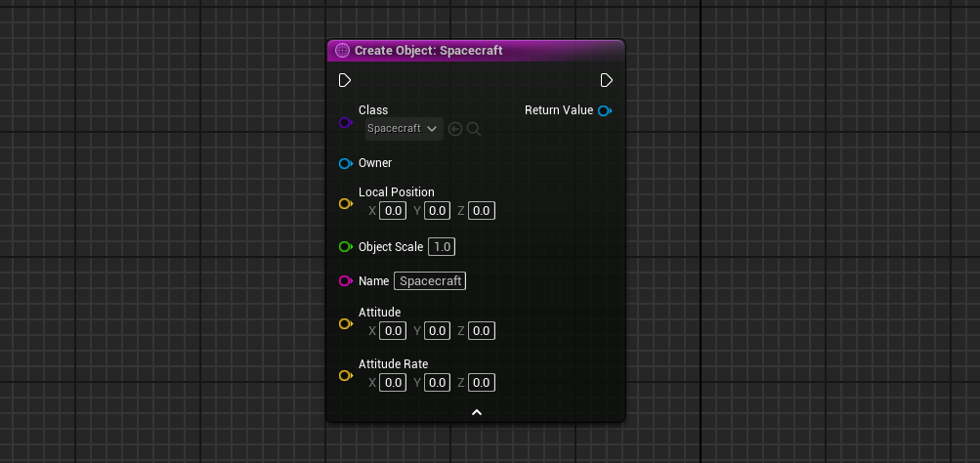Click the Attitude Rate Z value field
The width and height of the screenshot is (980, 463).
pyautogui.click(x=481, y=383)
